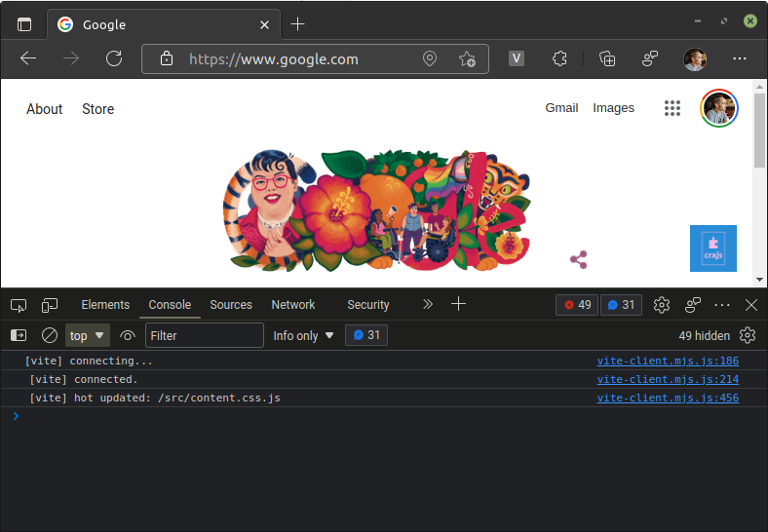Open vite-client.mjs.js:456 source link
768x532 pixels.
coord(668,398)
